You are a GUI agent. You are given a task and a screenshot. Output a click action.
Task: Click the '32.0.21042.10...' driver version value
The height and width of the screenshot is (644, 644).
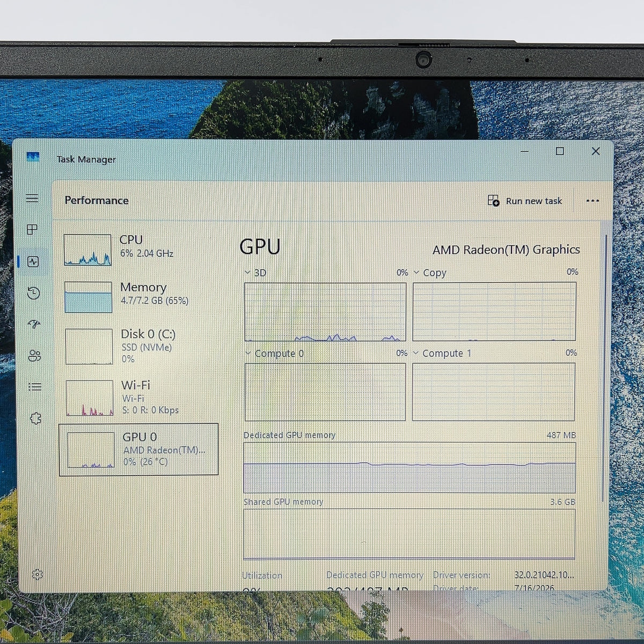tap(544, 575)
